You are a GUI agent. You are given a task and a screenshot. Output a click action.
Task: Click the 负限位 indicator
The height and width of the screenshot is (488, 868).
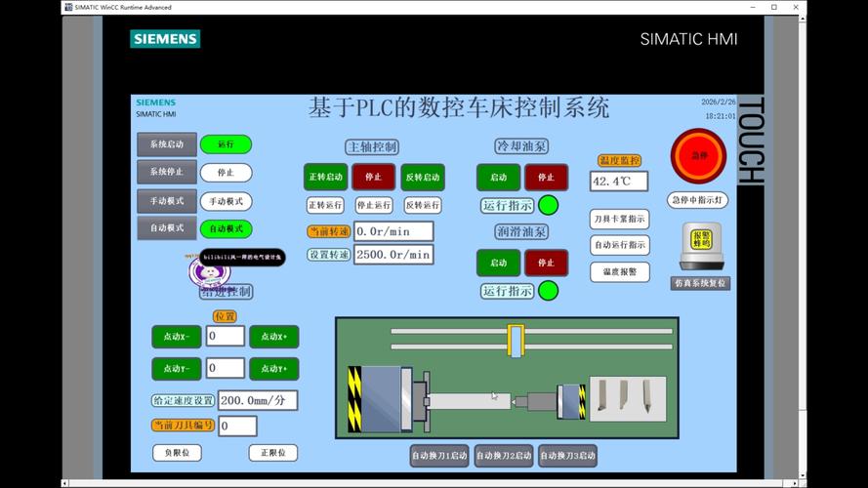point(177,453)
